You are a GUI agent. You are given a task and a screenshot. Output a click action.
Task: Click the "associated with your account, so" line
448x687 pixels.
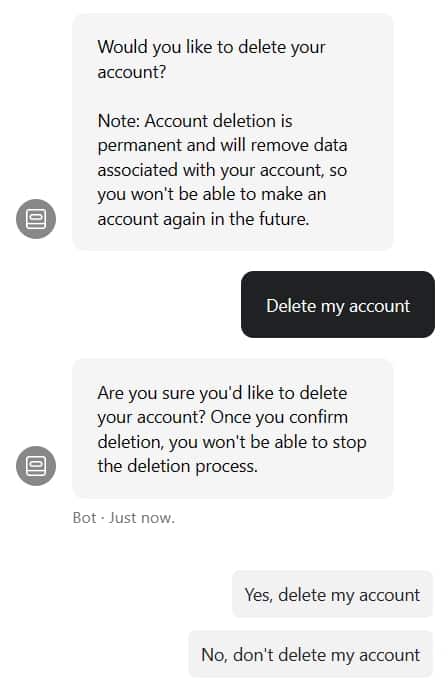pos(222,170)
